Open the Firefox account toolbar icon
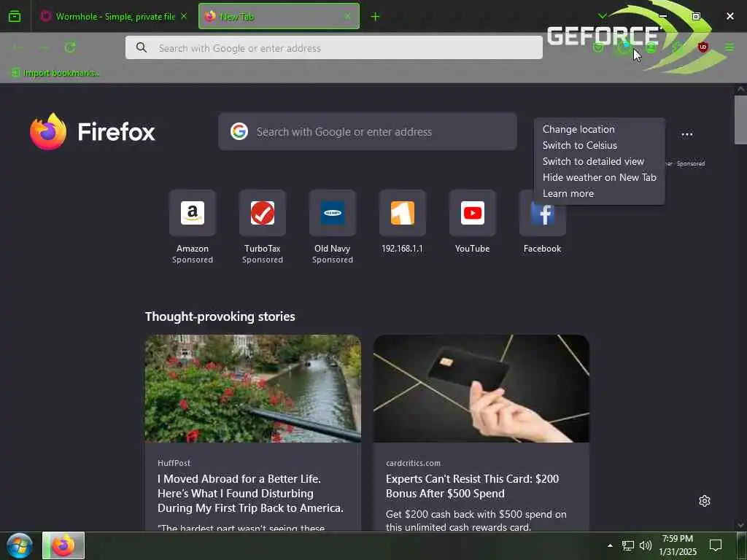 (651, 47)
